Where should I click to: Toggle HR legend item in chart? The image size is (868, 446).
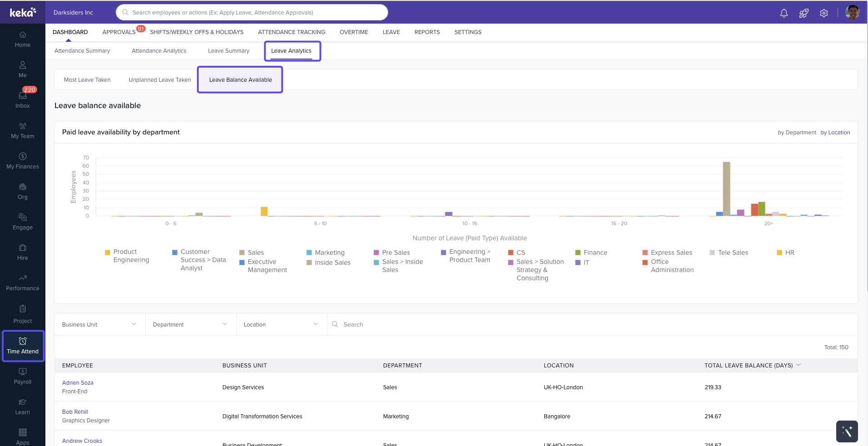click(789, 253)
